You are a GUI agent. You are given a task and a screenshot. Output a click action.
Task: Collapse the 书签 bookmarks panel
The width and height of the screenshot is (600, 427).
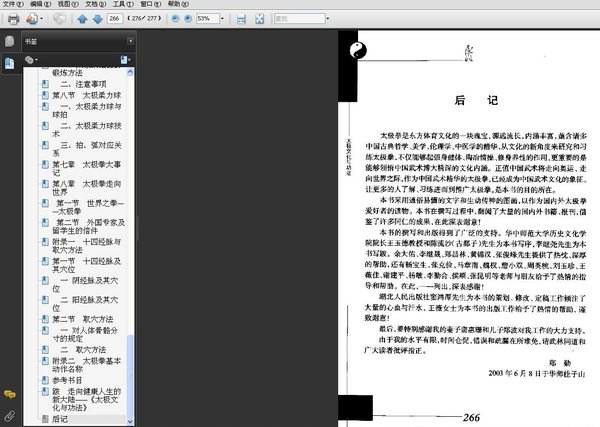[x=130, y=41]
